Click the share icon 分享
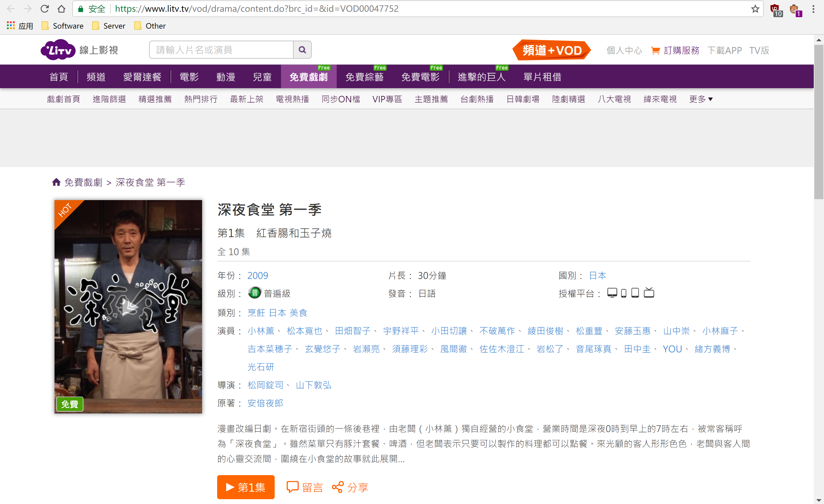 [x=350, y=487]
